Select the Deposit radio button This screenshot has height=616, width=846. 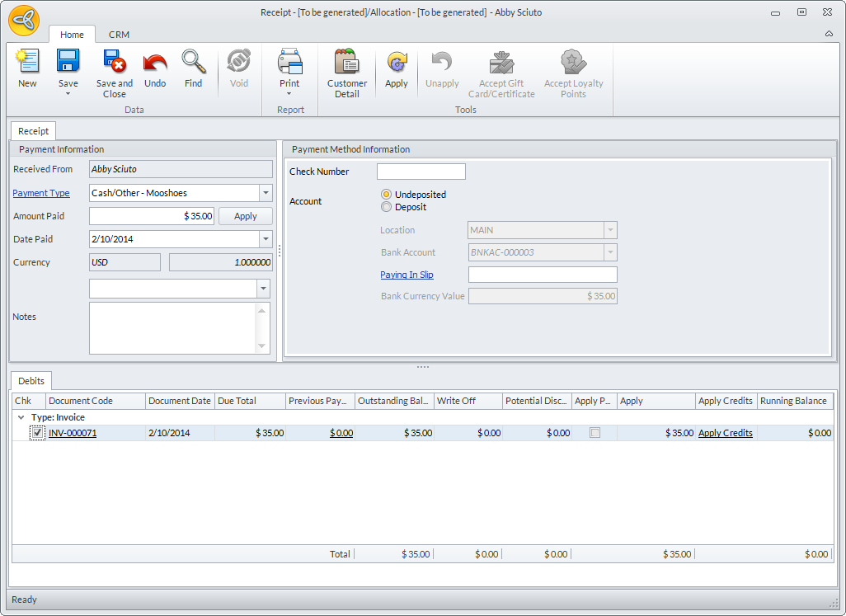(386, 207)
